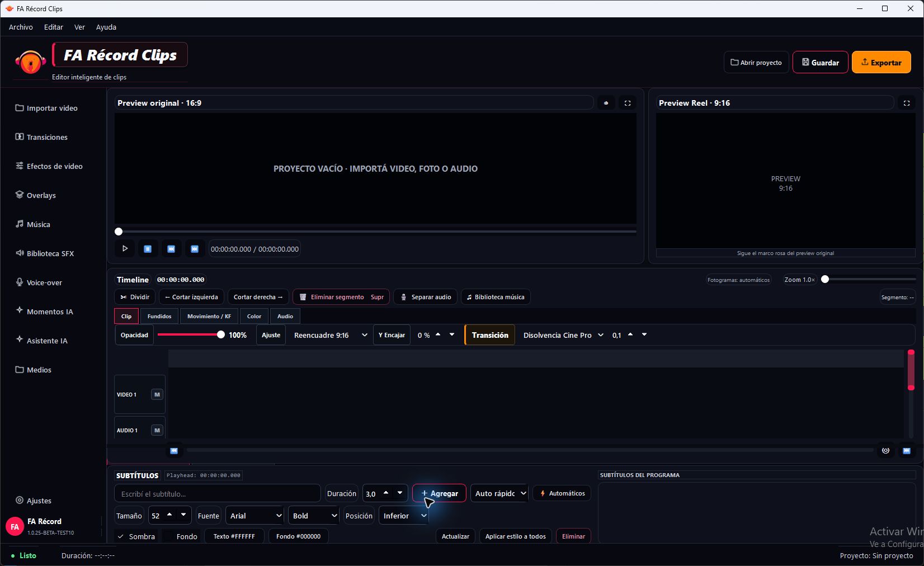Open the Medios library
Screen dimensions: 924x566
[x=34, y=370]
